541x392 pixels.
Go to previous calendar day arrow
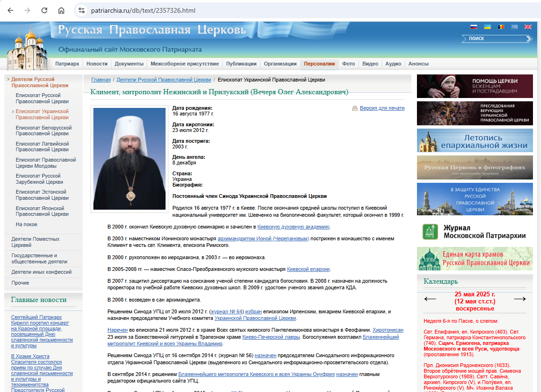coord(430,299)
